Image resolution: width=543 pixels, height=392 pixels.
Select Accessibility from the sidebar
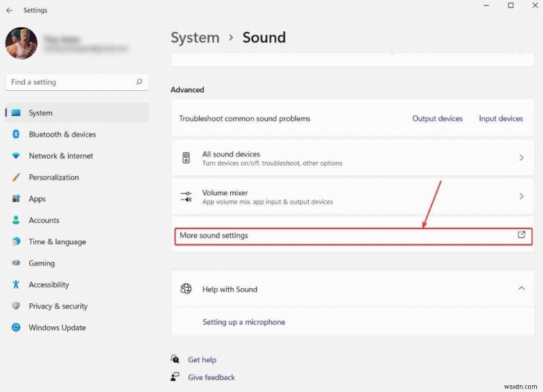click(x=48, y=284)
